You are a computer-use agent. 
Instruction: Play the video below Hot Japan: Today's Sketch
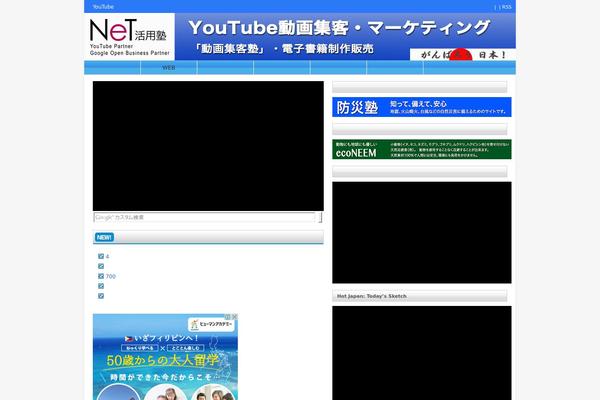[422, 353]
